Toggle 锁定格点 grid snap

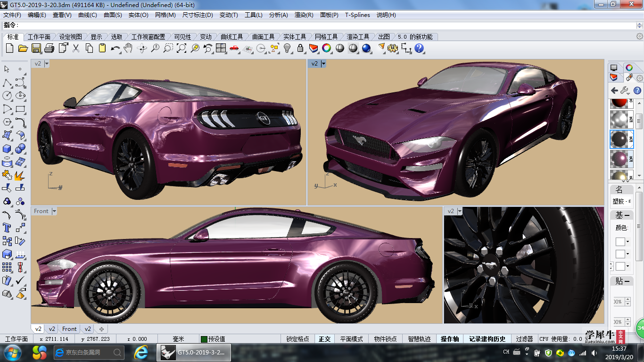297,339
